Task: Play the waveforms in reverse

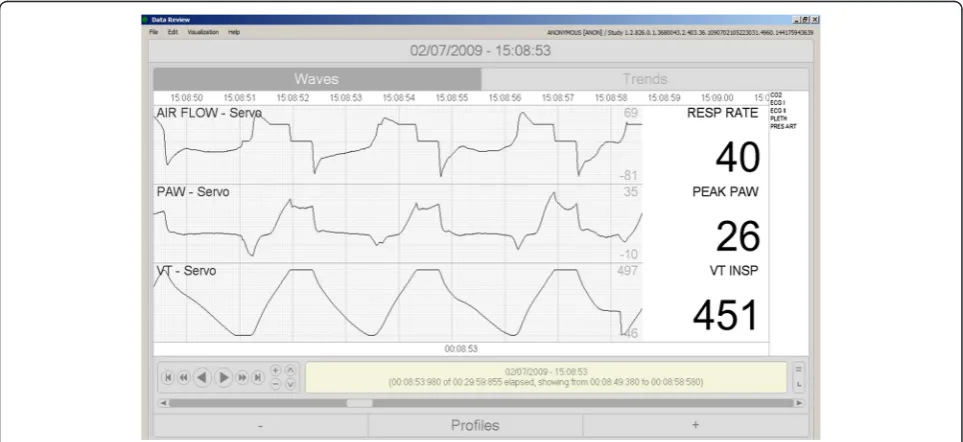Action: coord(203,378)
